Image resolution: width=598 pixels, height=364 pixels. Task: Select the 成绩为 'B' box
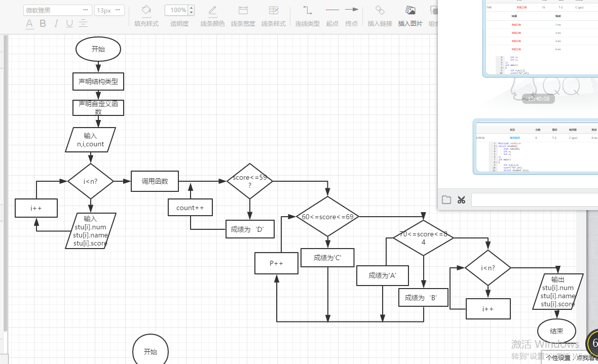tap(423, 298)
